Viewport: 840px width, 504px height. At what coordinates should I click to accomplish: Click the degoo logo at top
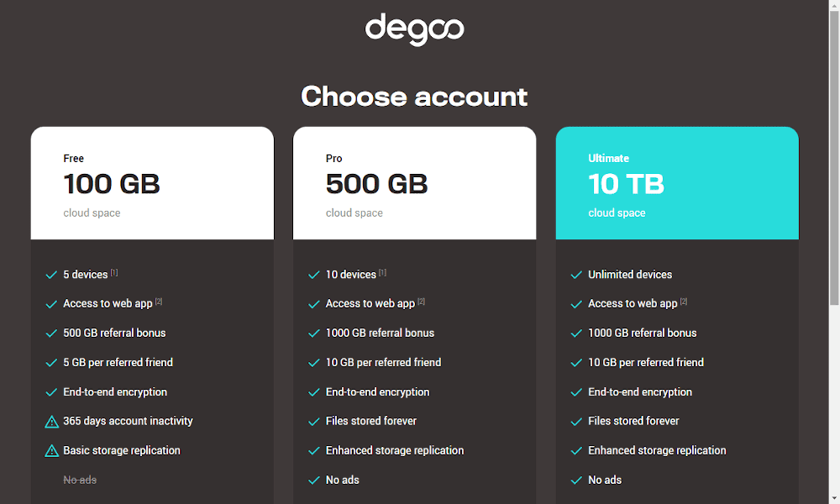[414, 29]
